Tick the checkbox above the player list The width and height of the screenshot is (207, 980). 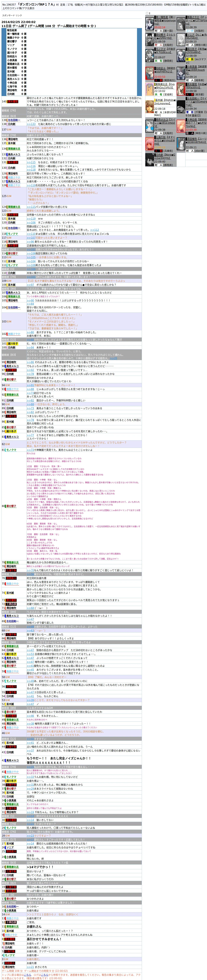click(x=147, y=13)
